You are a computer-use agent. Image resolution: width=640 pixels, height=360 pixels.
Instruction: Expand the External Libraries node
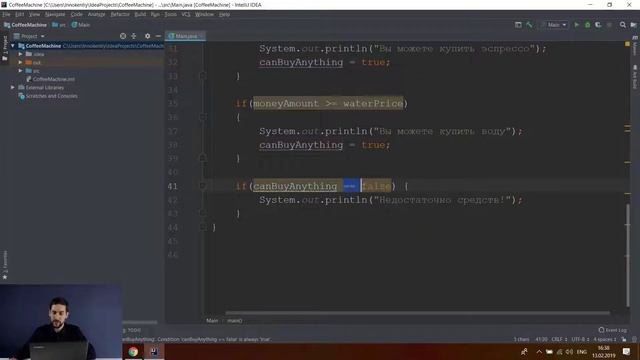[x=13, y=87]
